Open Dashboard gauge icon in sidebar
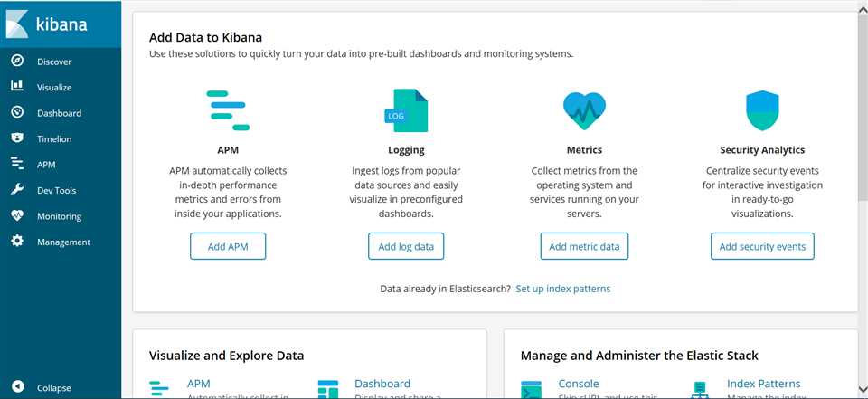Viewport: 868px width, 399px height. pos(17,112)
